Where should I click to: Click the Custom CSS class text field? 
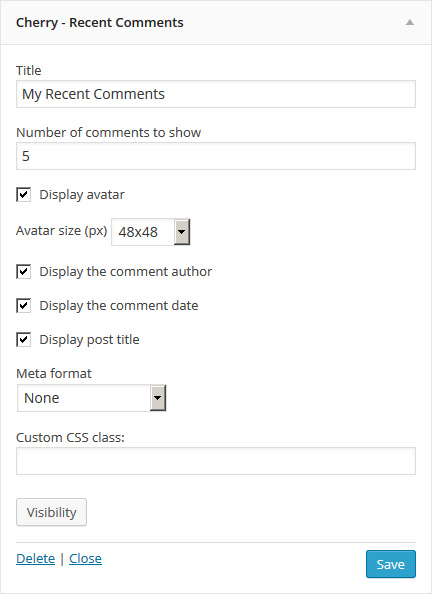click(216, 461)
